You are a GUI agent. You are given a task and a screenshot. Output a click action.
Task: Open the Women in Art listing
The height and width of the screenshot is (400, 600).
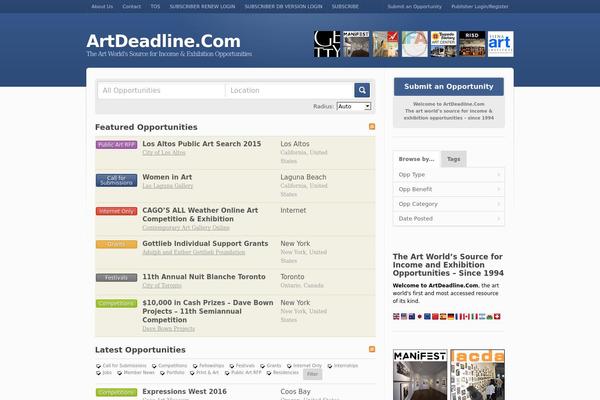[x=167, y=177]
